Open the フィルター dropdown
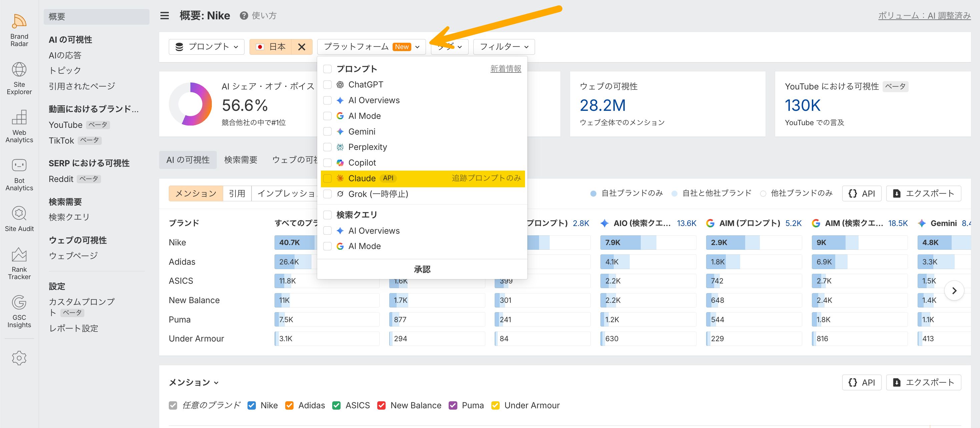 (504, 47)
